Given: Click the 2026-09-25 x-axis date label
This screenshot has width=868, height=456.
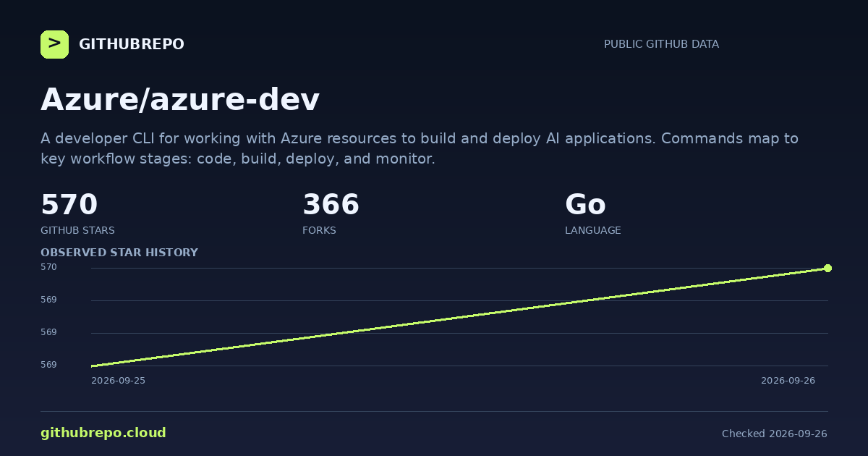Looking at the screenshot, I should coord(118,380).
